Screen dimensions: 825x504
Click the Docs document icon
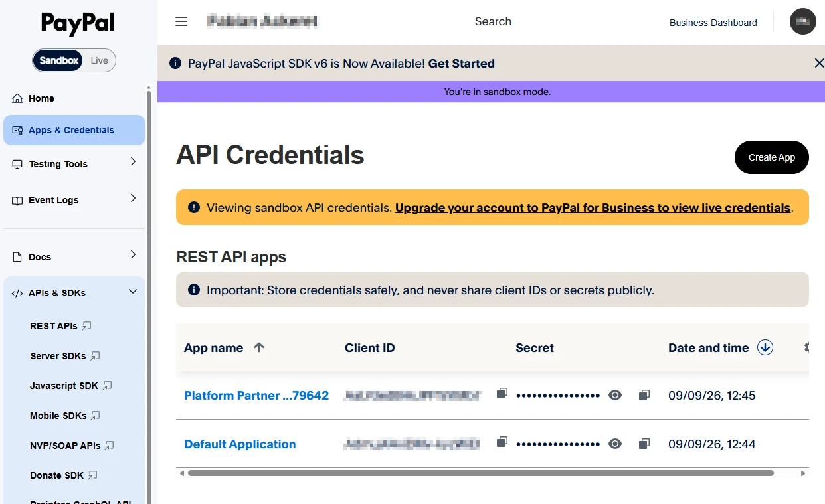tap(17, 257)
